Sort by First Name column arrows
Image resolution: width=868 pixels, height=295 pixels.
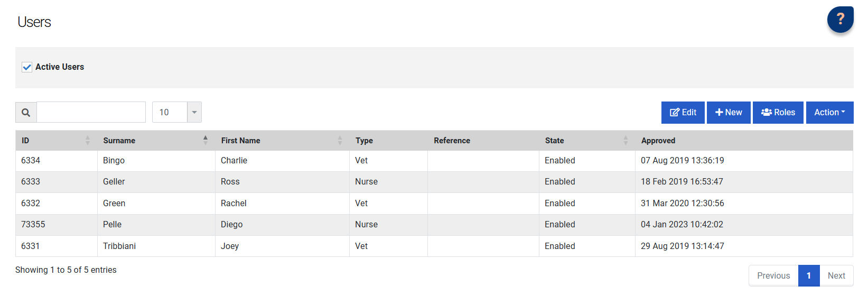340,141
